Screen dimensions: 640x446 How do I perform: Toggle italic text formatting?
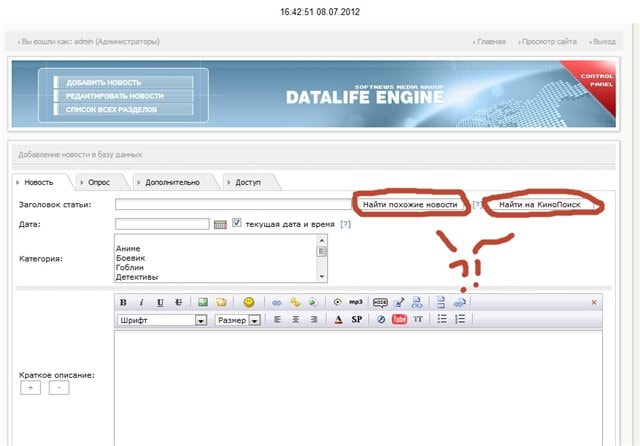pyautogui.click(x=142, y=302)
